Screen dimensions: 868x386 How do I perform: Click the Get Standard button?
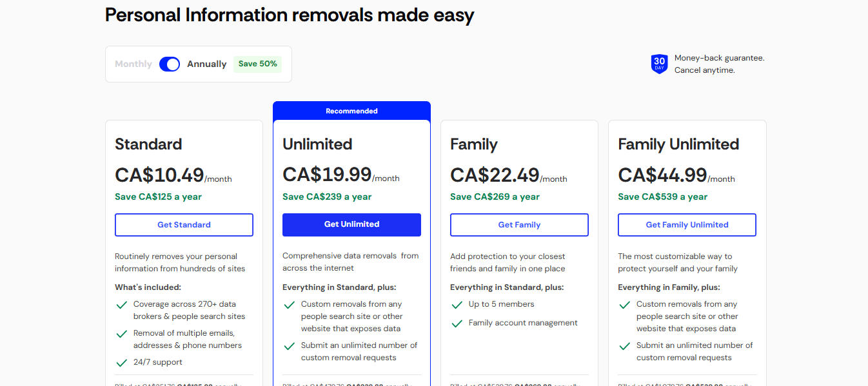tap(184, 225)
